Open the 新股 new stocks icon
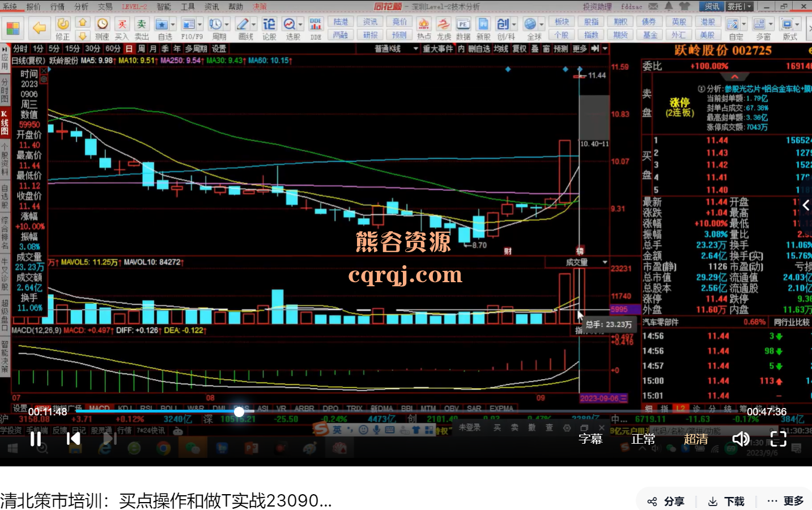Viewport: 812px width, 510px height. point(483,24)
